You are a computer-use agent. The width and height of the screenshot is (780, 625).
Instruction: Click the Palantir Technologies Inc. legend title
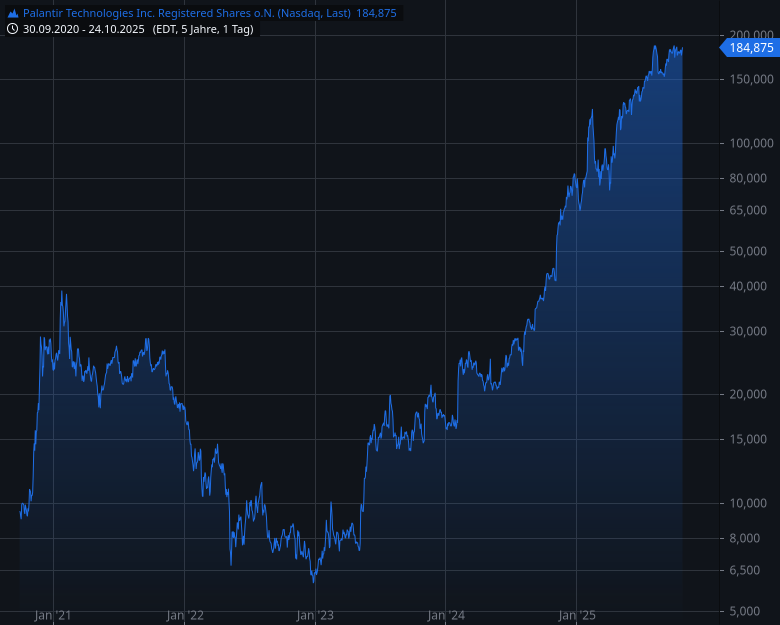click(186, 14)
